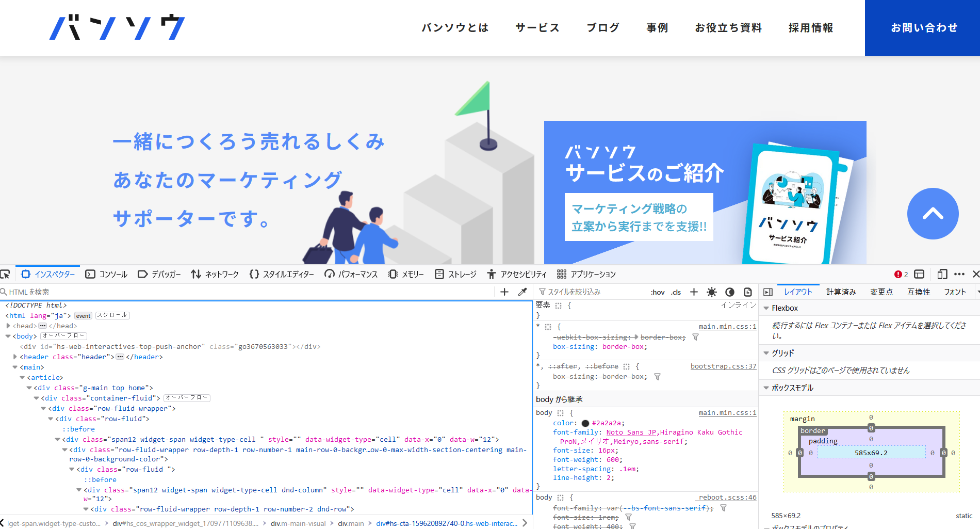The height and width of the screenshot is (529, 980).
Task: Toggle the :hov pseudo-class panel
Action: (658, 292)
